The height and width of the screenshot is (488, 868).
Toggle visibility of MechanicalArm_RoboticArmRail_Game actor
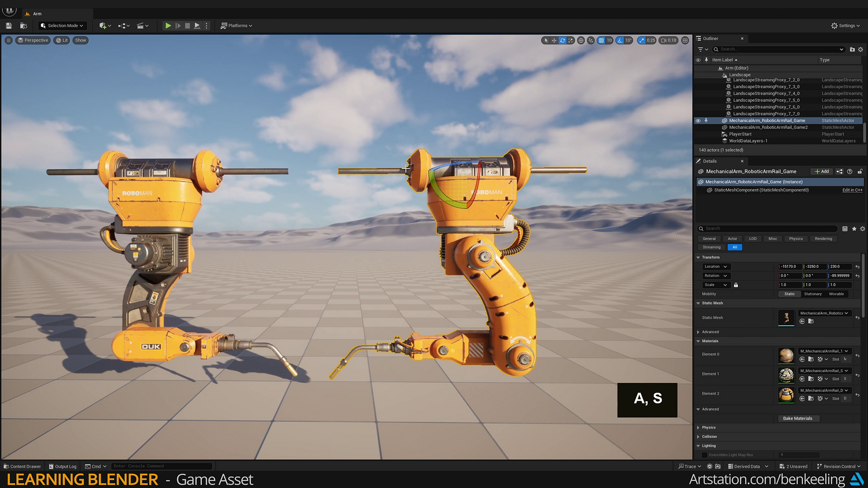pos(698,121)
